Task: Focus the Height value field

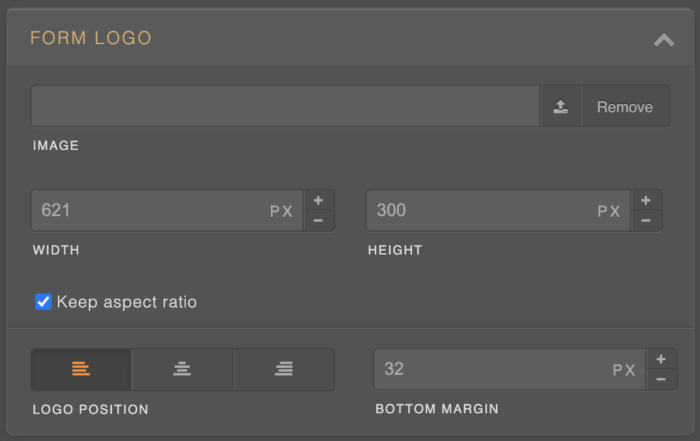Action: click(480, 211)
